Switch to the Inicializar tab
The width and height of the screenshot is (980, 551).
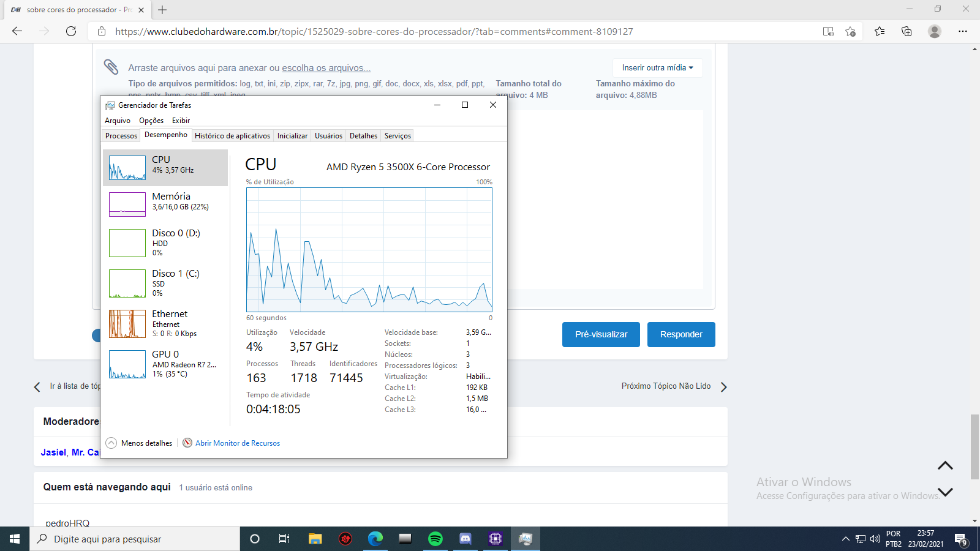point(292,136)
